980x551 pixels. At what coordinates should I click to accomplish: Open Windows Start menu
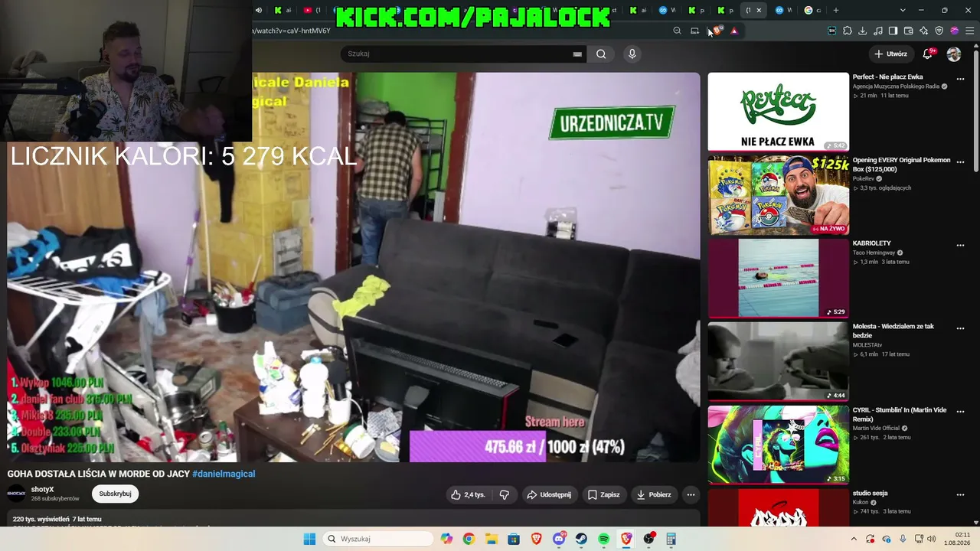click(309, 539)
